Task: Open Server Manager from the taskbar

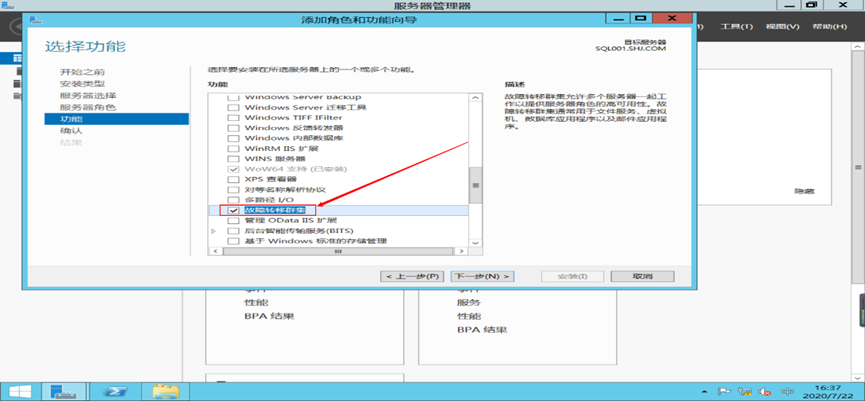Action: click(x=64, y=392)
